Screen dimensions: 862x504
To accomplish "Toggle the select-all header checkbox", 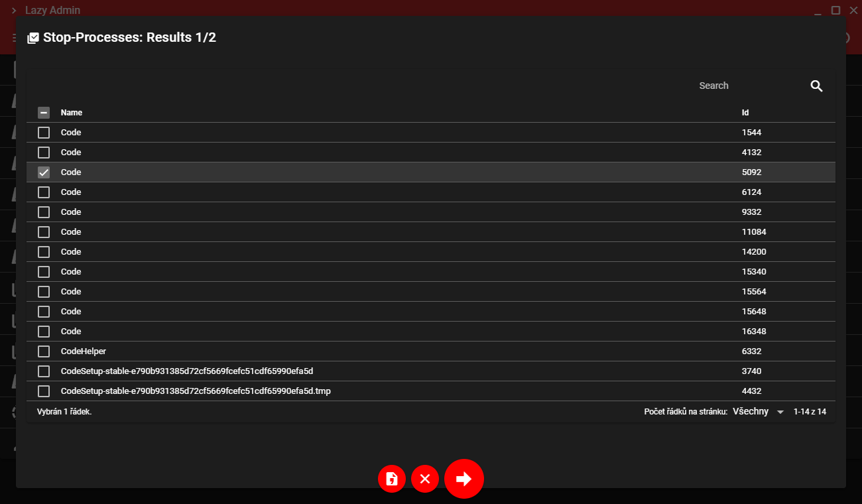I will [44, 113].
